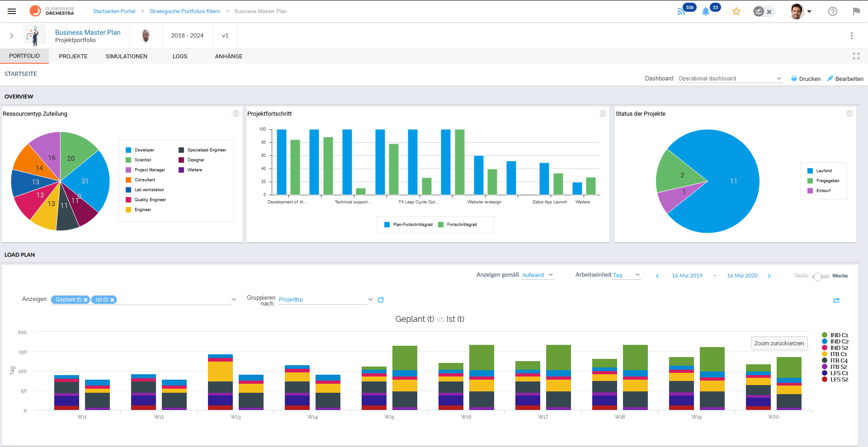The image size is (868, 447).
Task: Click the flag icon in the top right
Action: pyautogui.click(x=856, y=11)
